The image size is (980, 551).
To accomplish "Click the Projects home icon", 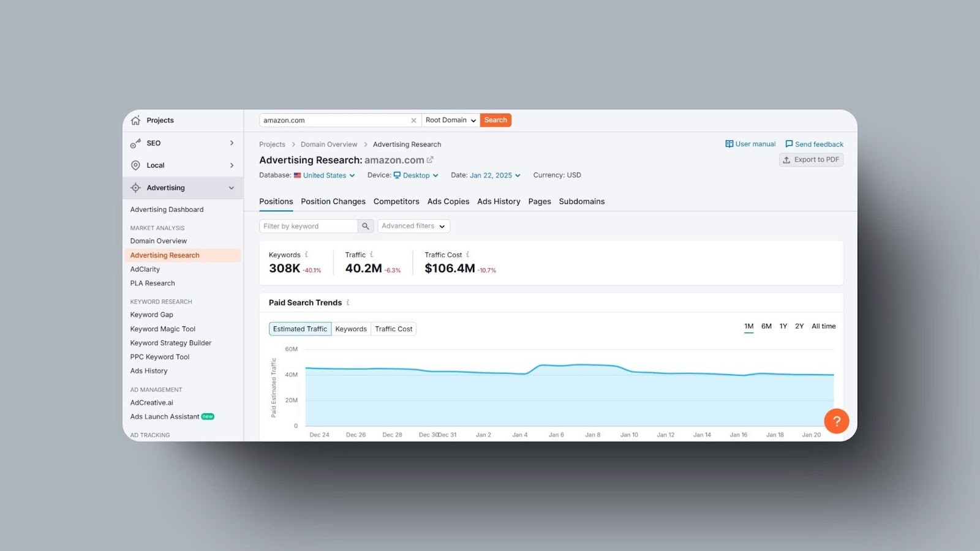I will [x=135, y=120].
